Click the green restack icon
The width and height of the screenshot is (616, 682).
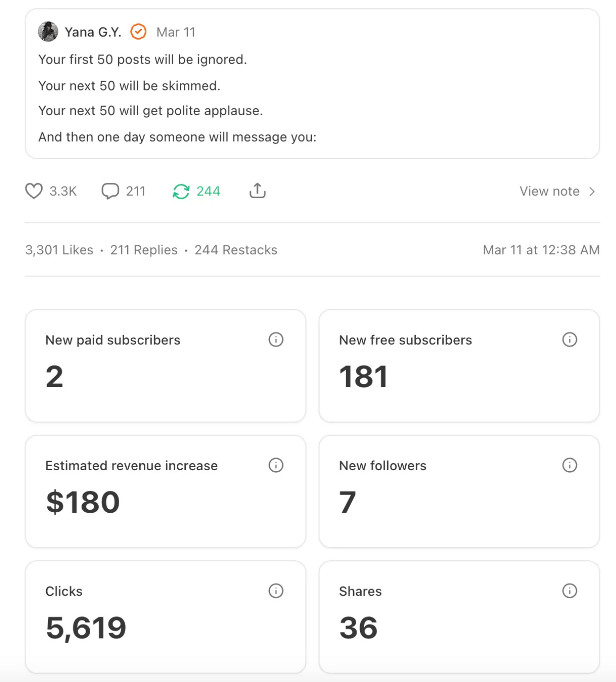coord(181,191)
